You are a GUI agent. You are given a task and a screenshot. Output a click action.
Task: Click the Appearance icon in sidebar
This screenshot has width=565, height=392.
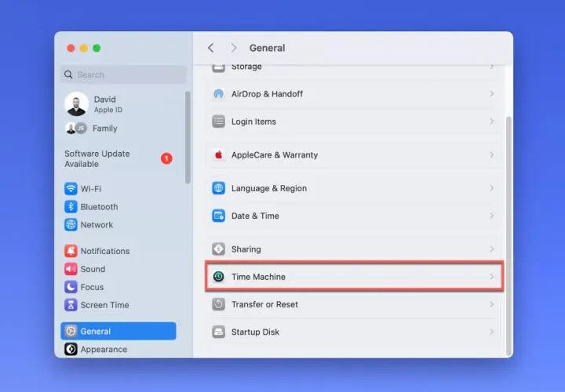point(71,349)
